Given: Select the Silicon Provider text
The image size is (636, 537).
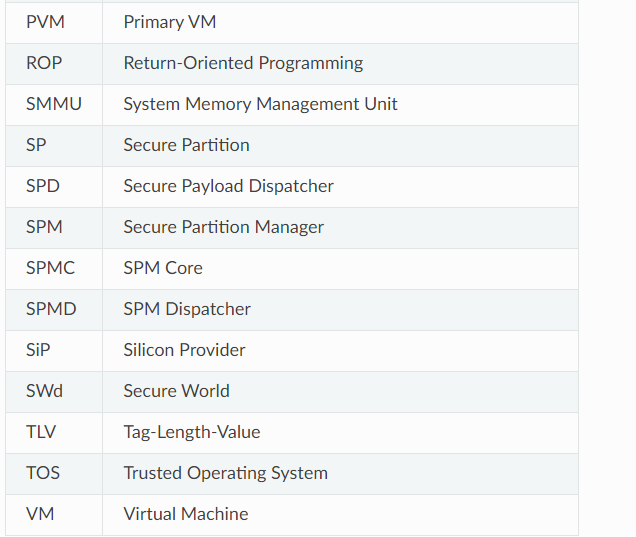Looking at the screenshot, I should pyautogui.click(x=184, y=350).
